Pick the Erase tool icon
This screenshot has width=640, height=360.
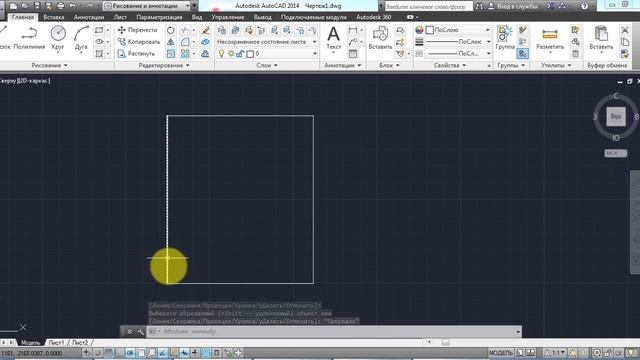[x=205, y=30]
